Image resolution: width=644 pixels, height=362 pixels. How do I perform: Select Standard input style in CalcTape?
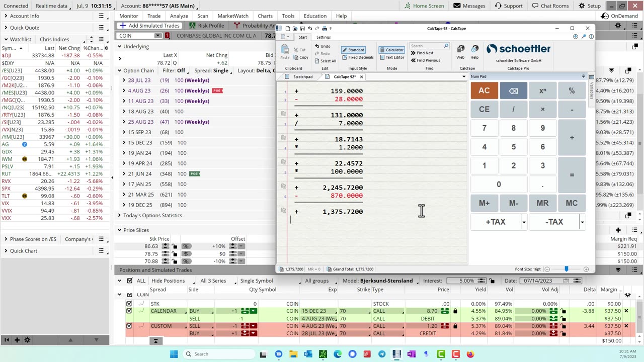pos(353,50)
